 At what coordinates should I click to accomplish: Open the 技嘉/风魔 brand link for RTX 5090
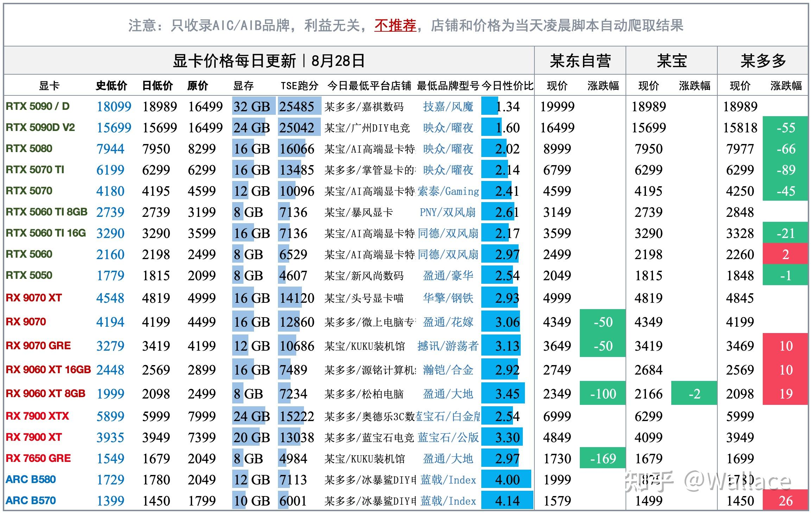[x=447, y=107]
